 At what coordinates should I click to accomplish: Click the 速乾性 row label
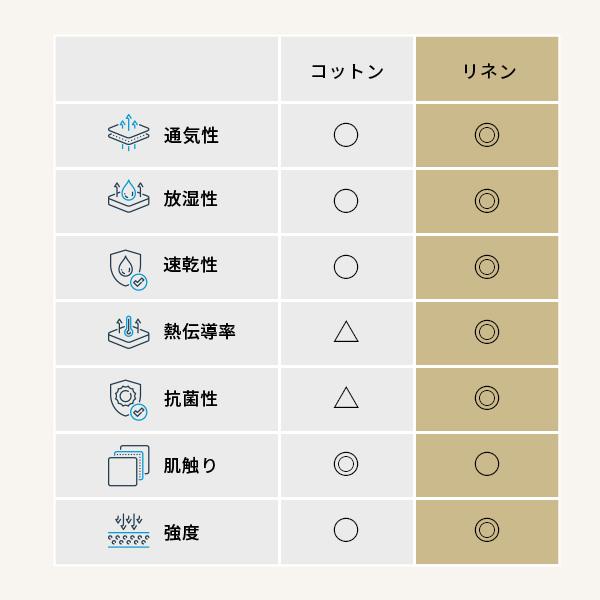tap(191, 266)
